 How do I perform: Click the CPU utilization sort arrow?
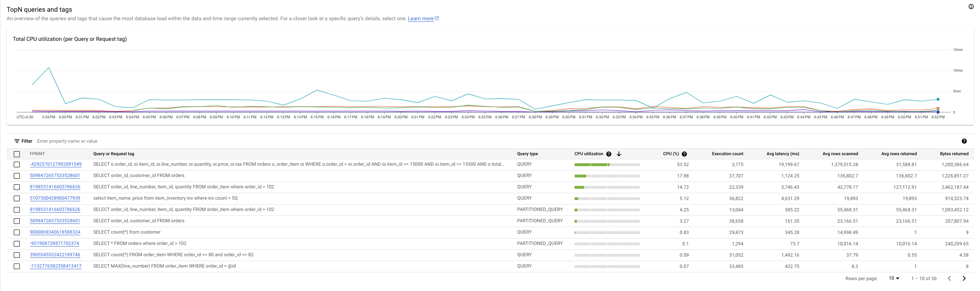tap(619, 154)
